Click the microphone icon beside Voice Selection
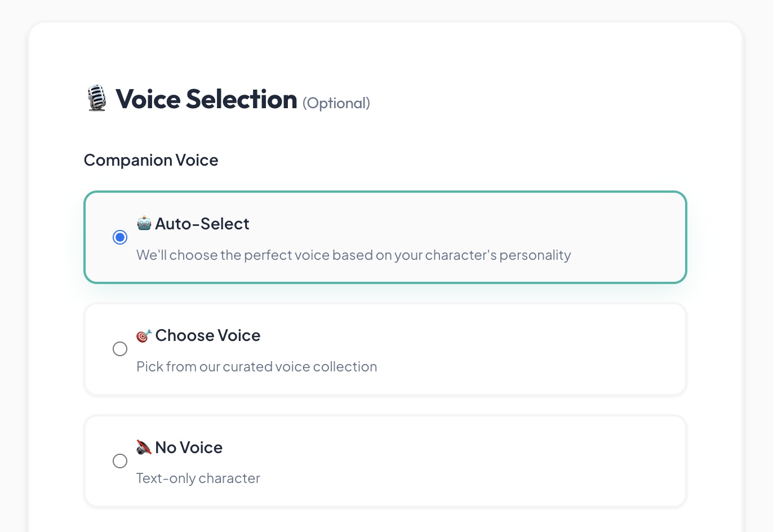 tap(97, 99)
